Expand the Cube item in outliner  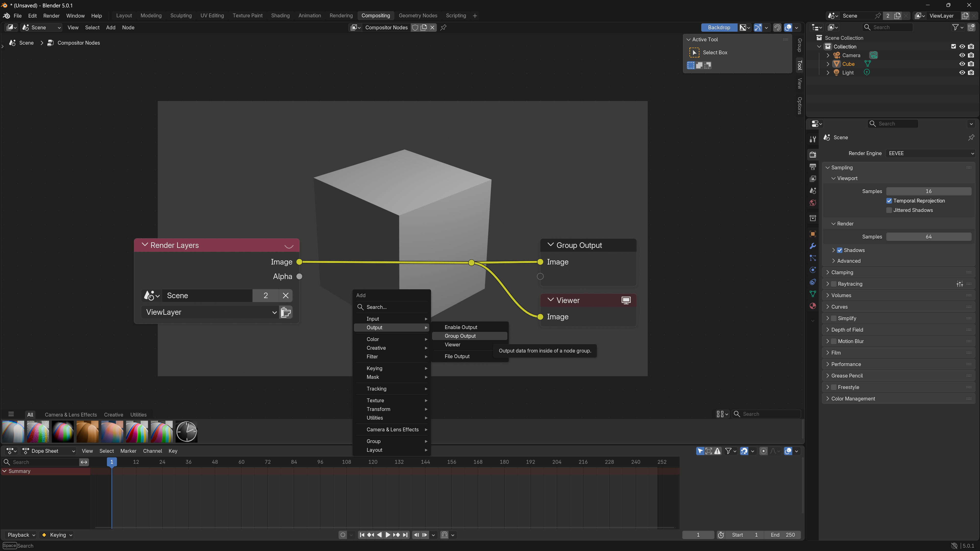coord(828,64)
